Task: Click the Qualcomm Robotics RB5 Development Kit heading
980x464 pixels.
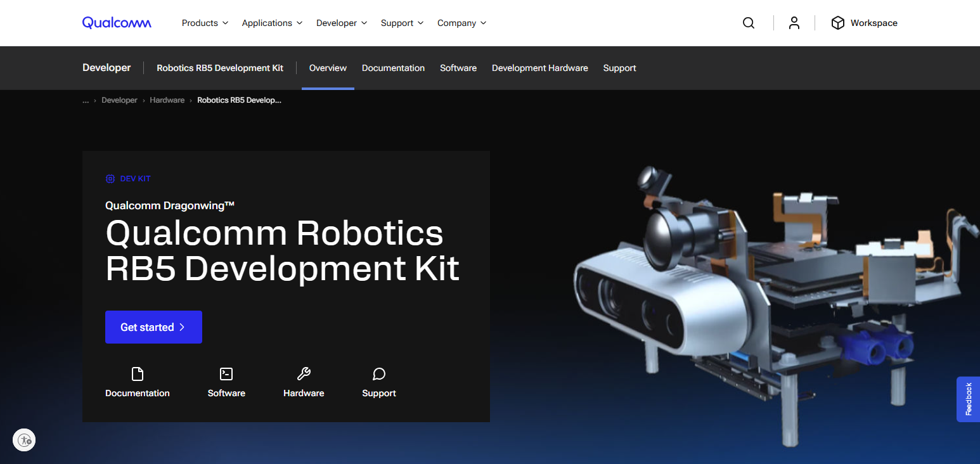Action: point(282,251)
